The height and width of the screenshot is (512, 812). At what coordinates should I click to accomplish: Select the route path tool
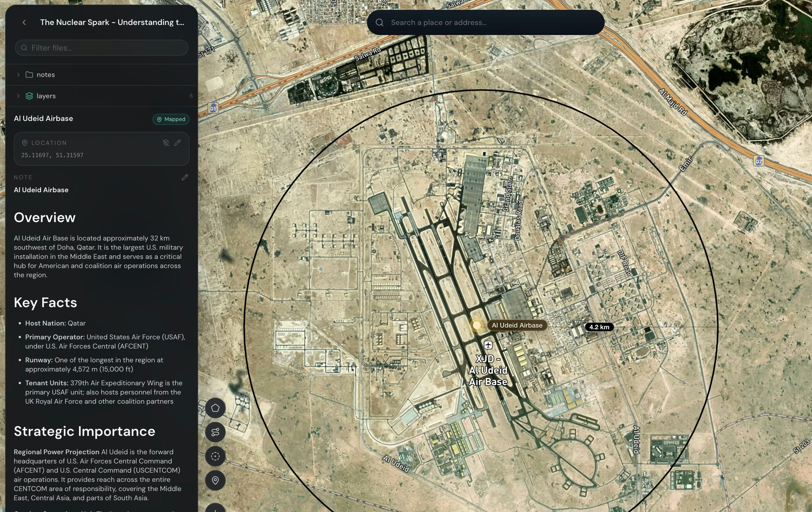215,432
